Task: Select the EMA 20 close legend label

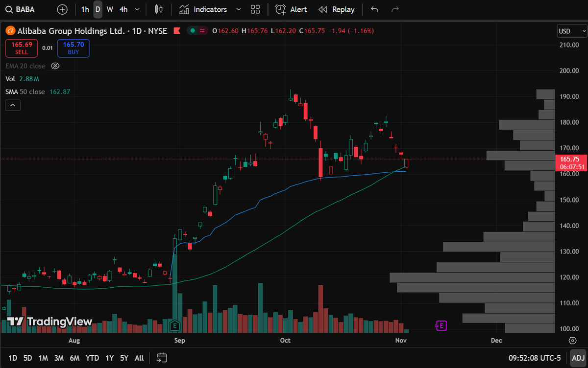Action: click(x=25, y=66)
